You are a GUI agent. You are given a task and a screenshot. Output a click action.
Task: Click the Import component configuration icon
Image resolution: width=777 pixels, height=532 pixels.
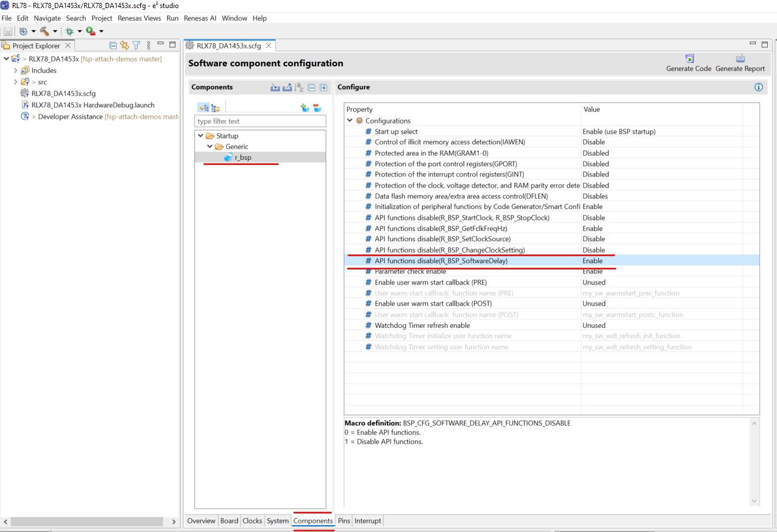tap(275, 88)
